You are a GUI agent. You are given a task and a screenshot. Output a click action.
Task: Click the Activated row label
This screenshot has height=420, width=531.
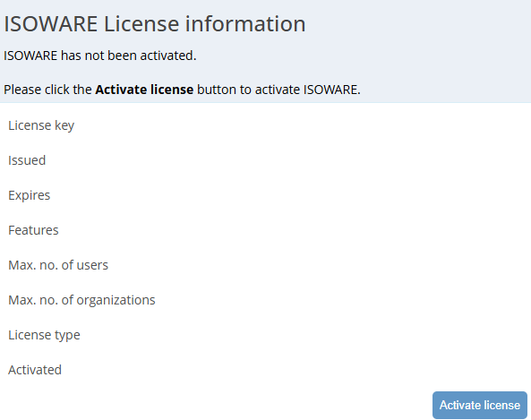click(35, 370)
